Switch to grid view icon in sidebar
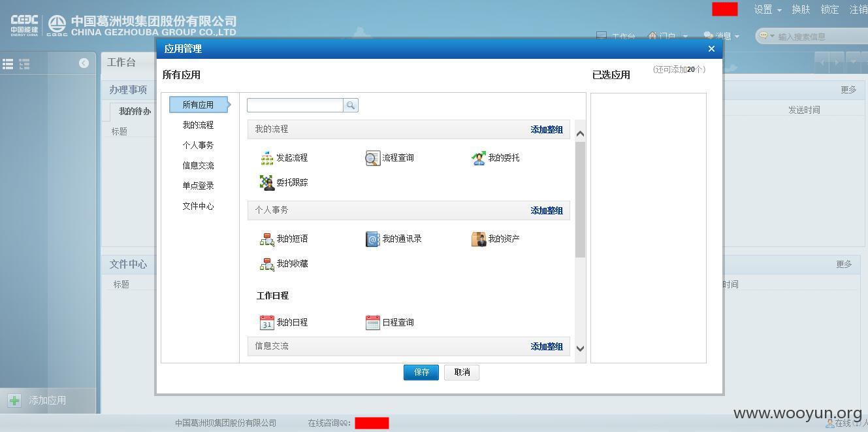 8,63
